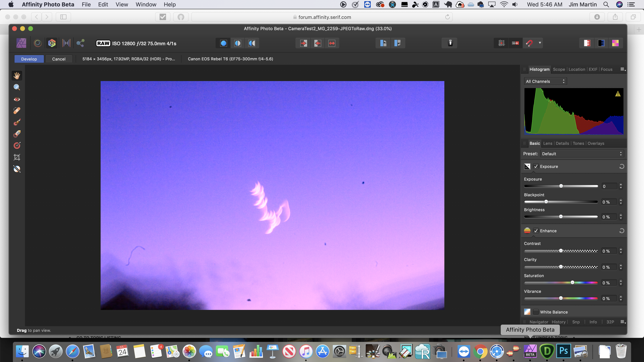Select the Overlay Erase tool

point(17,134)
